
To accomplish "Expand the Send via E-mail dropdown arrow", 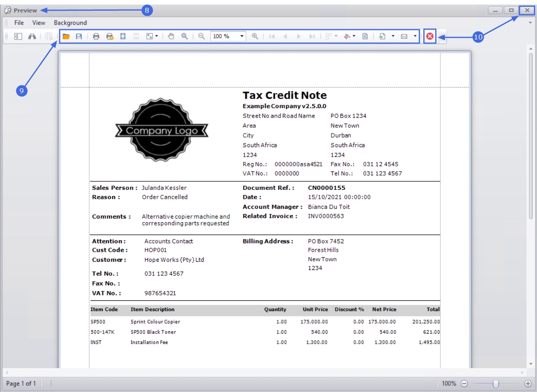I will tap(415, 36).
